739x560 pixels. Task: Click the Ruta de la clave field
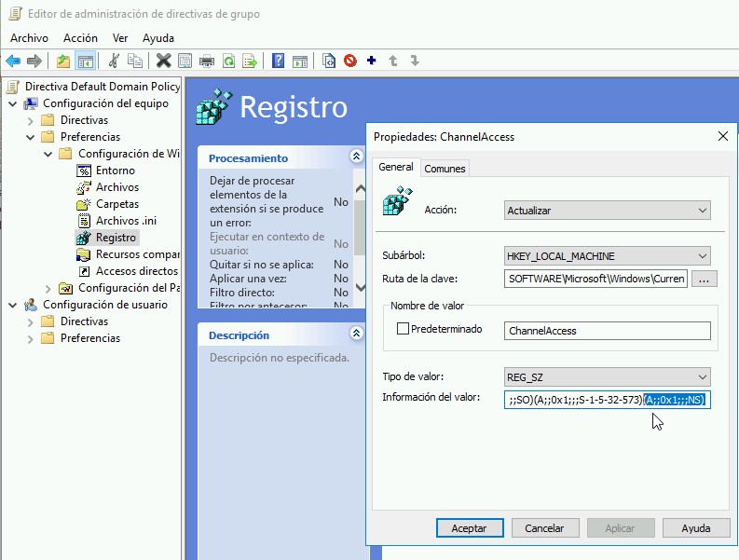(595, 279)
